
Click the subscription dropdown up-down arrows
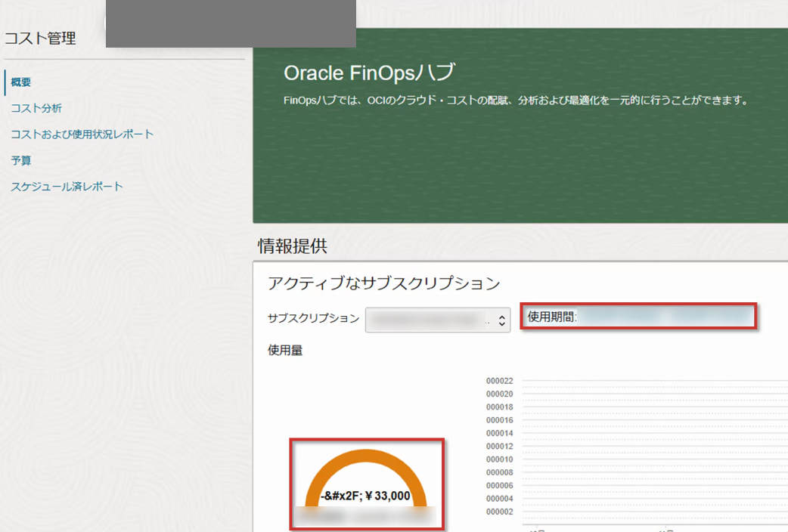(x=501, y=320)
